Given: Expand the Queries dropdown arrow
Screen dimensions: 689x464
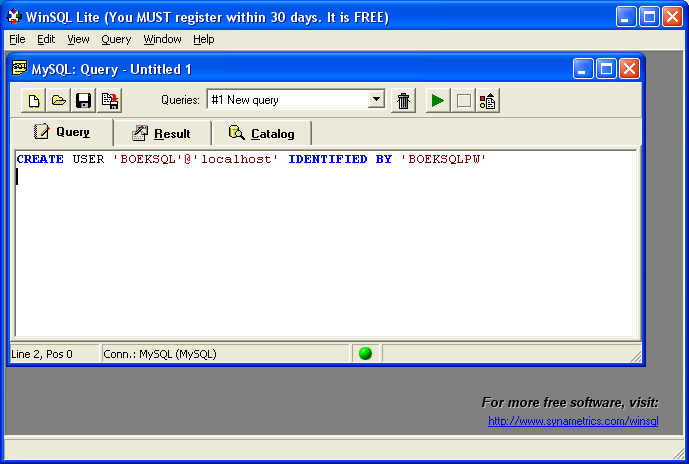Looking at the screenshot, I should pos(376,100).
